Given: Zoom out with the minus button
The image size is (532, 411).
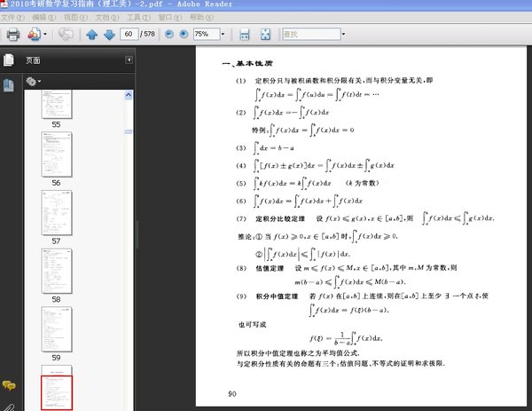Looking at the screenshot, I should tap(169, 34).
